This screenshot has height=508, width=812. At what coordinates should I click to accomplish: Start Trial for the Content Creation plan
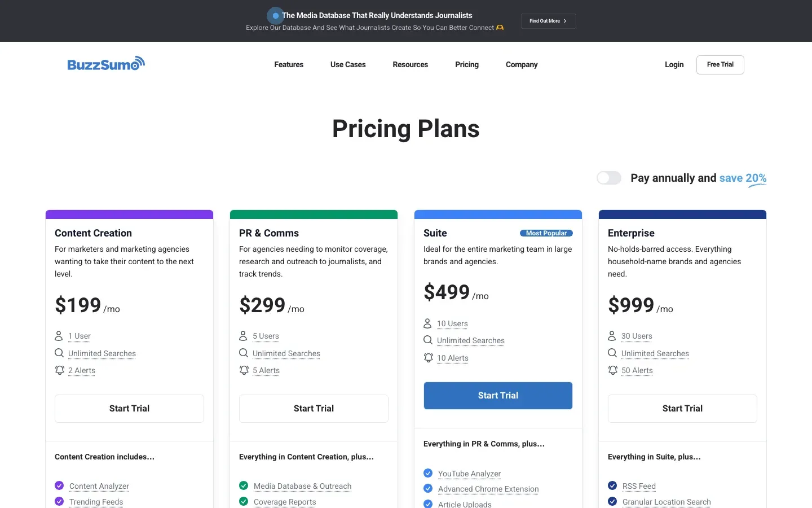coord(129,409)
